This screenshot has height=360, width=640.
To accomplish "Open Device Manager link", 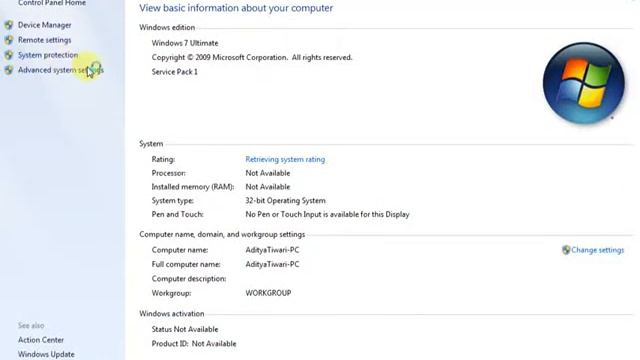I will [x=44, y=25].
